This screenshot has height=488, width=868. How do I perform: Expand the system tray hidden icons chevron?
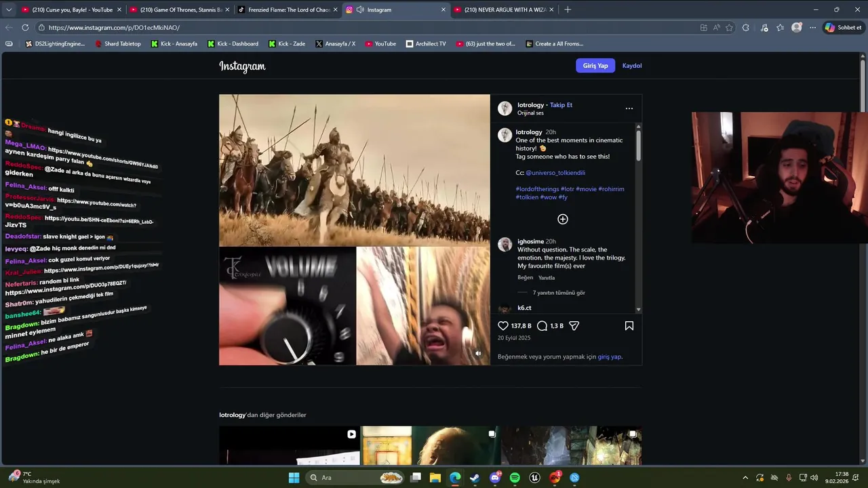click(745, 478)
